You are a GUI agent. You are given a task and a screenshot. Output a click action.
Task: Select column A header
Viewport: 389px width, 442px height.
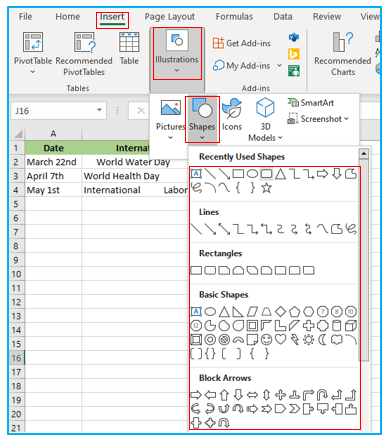click(x=53, y=134)
